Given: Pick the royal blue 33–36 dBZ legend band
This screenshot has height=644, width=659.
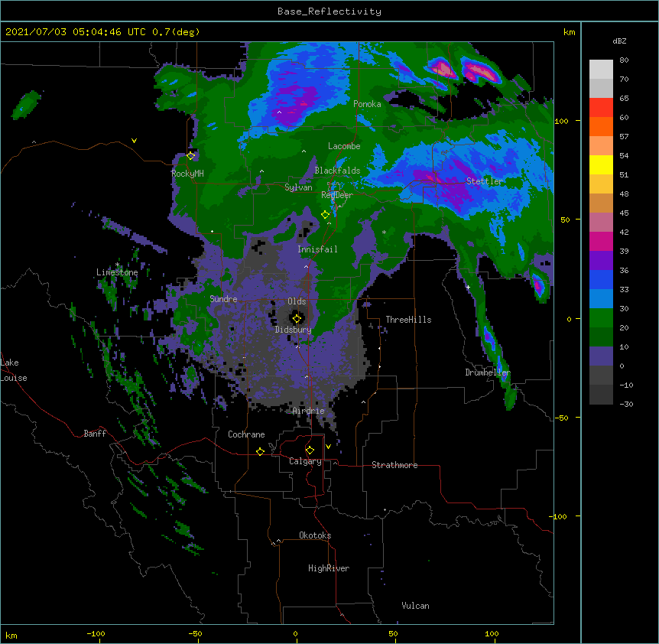Looking at the screenshot, I should (x=601, y=279).
